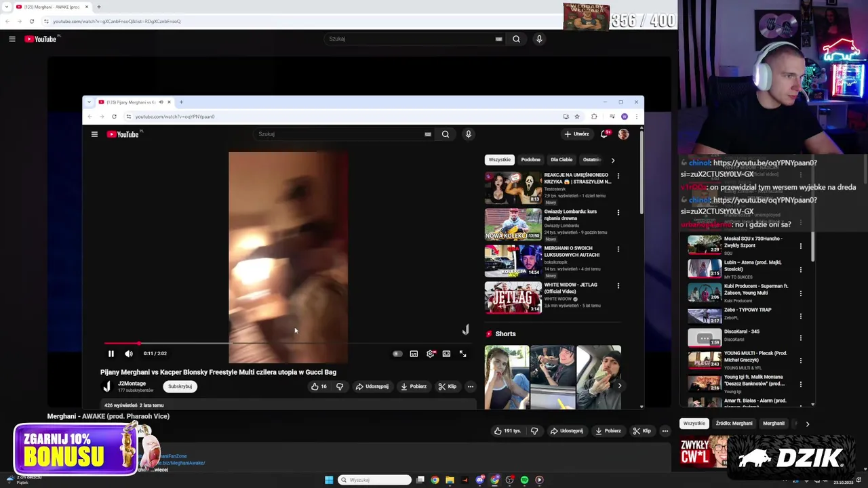Switch video to theater mode
868x488 pixels.
point(446,354)
